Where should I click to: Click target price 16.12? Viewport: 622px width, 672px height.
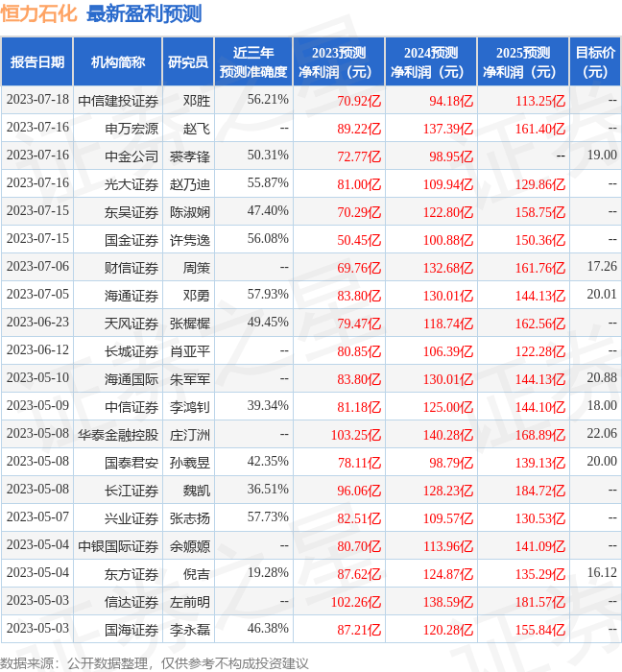pos(602,573)
